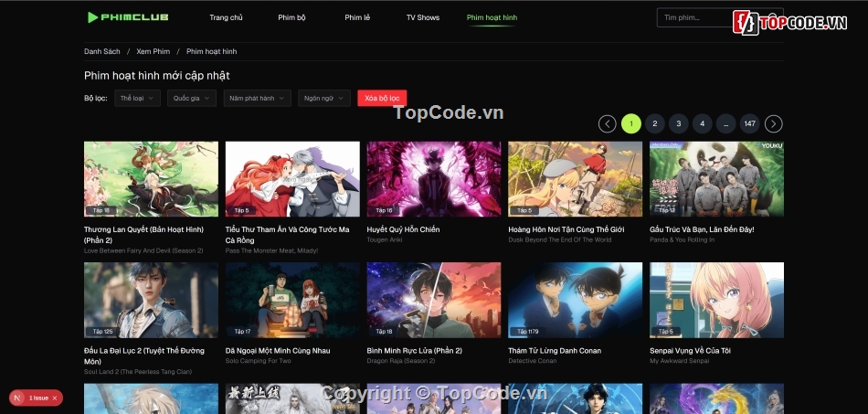Image resolution: width=868 pixels, height=414 pixels.
Task: Open Phim bộ menu item
Action: [291, 17]
